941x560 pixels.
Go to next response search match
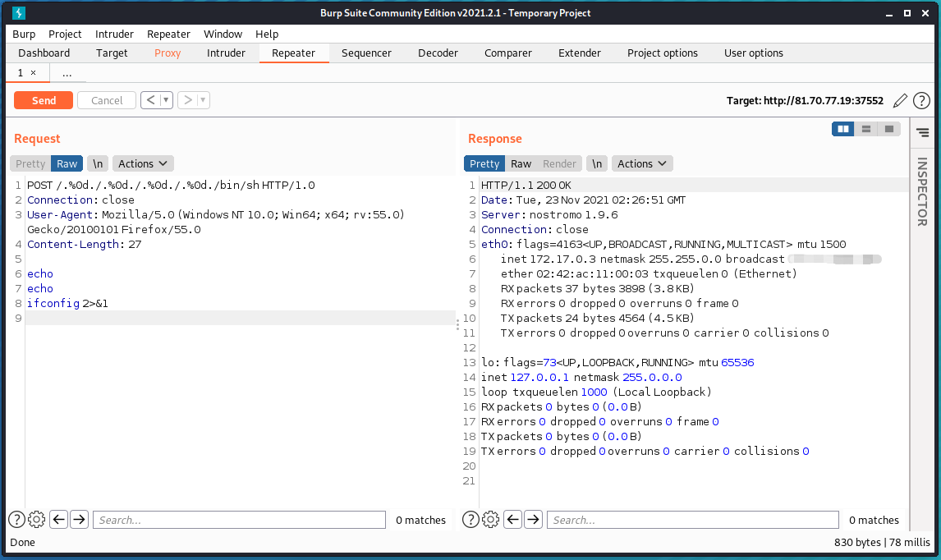click(533, 519)
